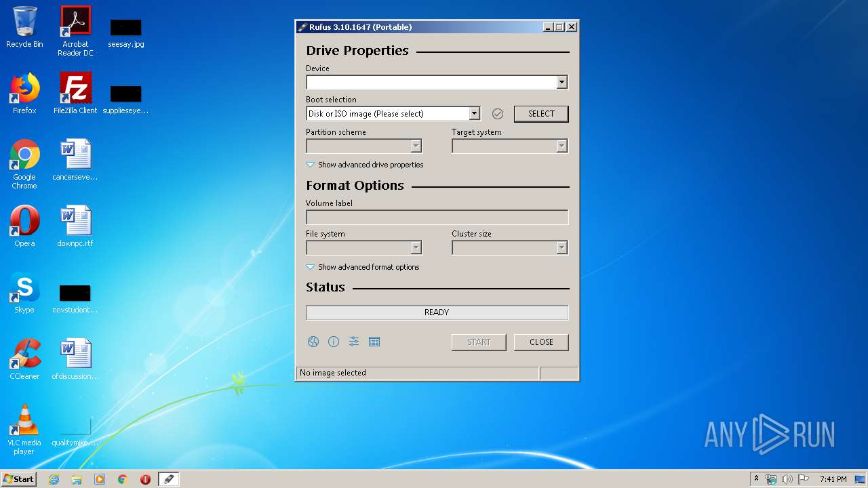Screen dimensions: 868x488
Task: Open Opera from the taskbar
Action: point(145,479)
